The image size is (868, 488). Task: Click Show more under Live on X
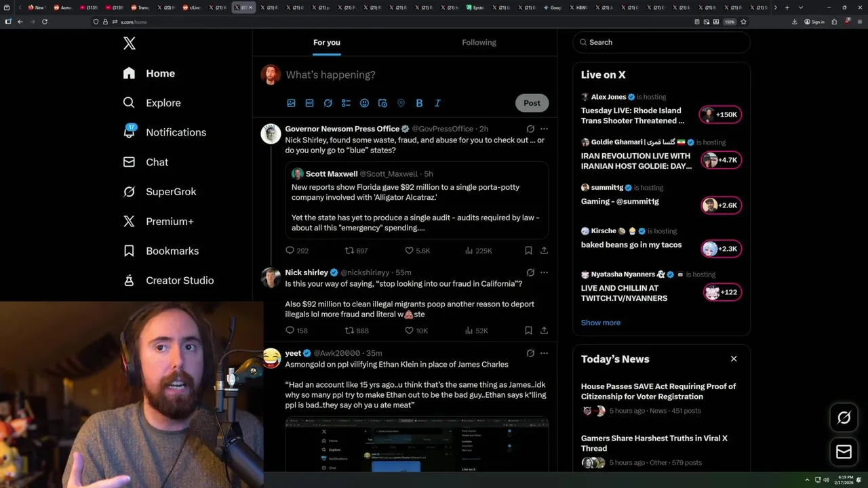(600, 323)
